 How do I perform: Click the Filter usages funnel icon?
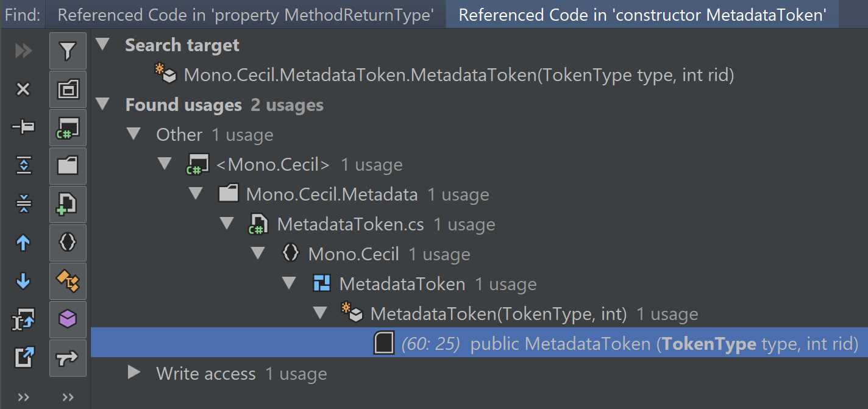point(68,51)
